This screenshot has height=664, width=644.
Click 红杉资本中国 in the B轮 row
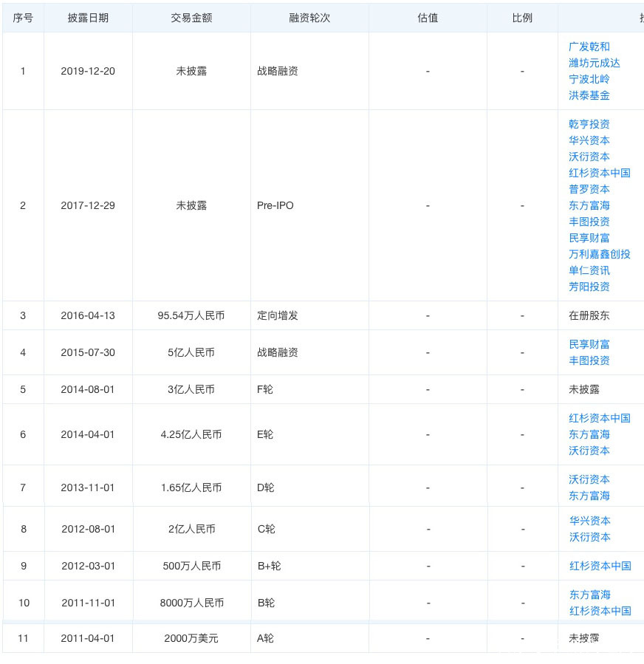point(600,611)
